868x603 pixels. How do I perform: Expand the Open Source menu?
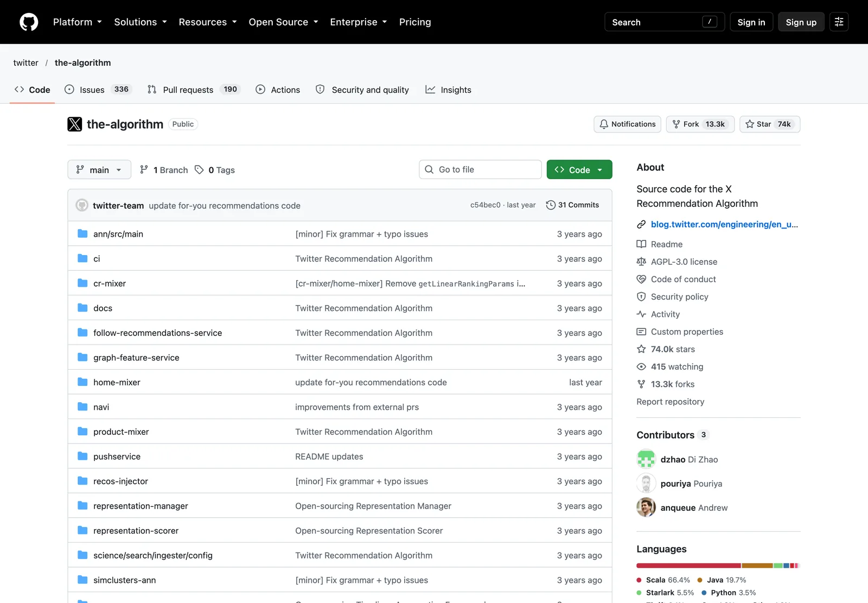[x=283, y=22]
